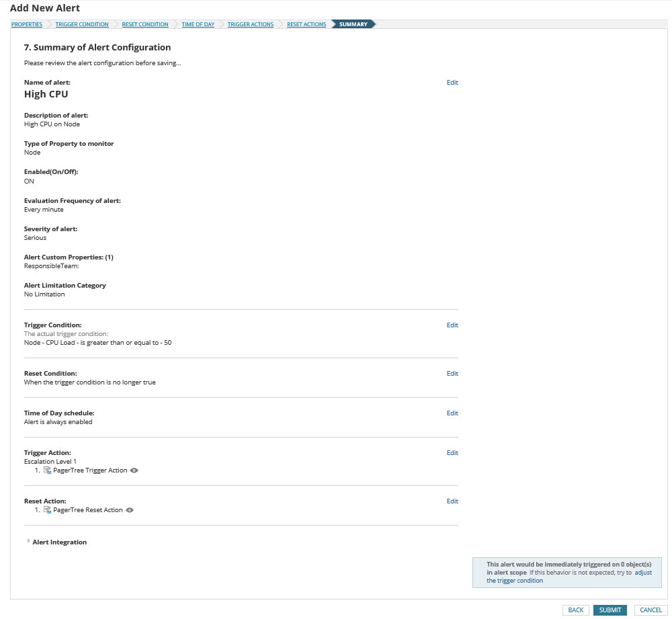Screen dimensions: 672x619
Task: Click the PagerTree Reset Action icon
Action: pos(48,510)
